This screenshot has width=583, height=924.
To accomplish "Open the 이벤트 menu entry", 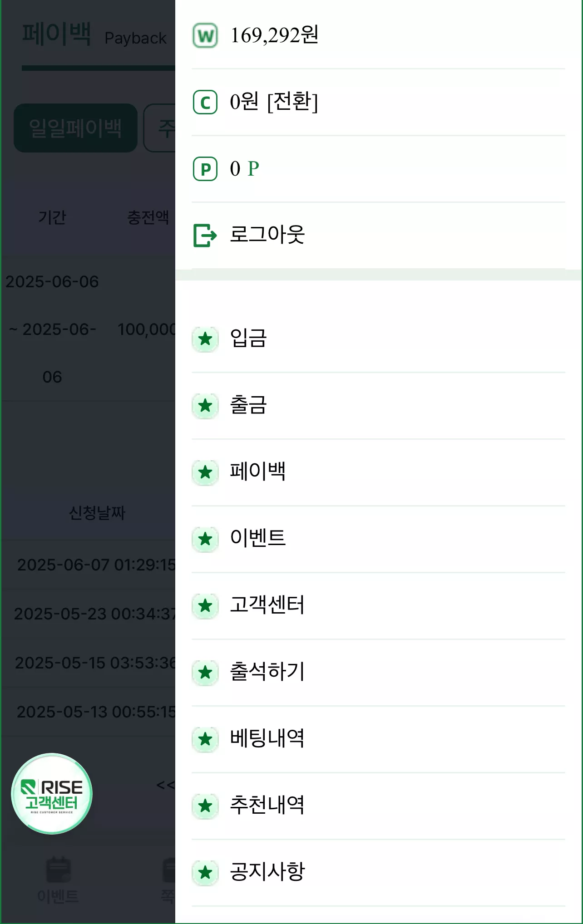I will 378,539.
